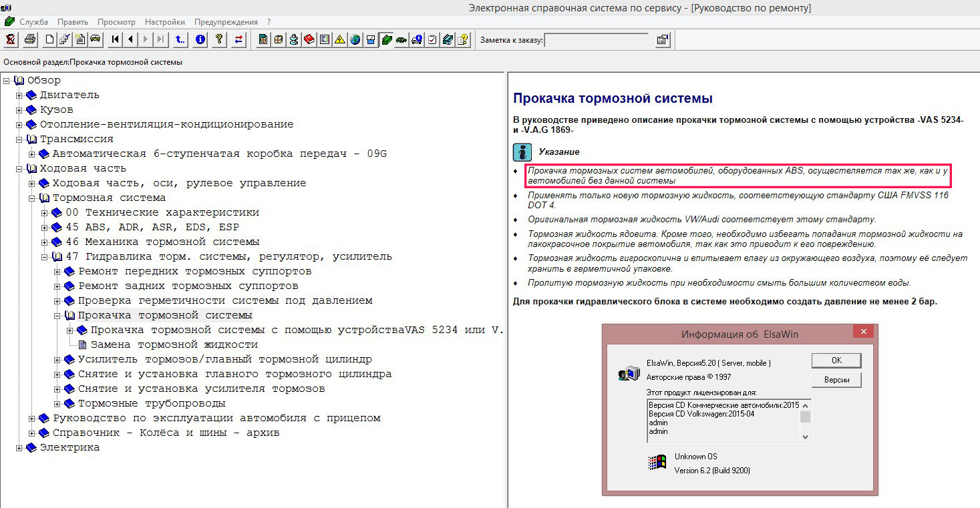980x508 pixels.
Task: Click the red-blue swap arrows icon
Action: (x=238, y=39)
